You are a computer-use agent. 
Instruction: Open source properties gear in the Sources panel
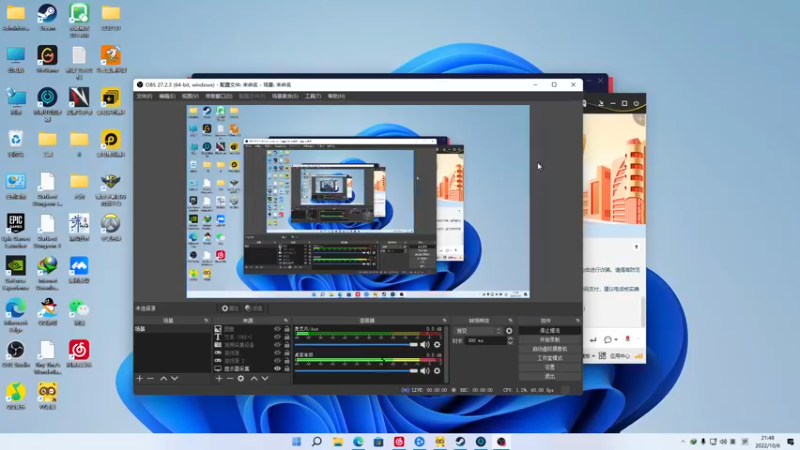[x=241, y=379]
